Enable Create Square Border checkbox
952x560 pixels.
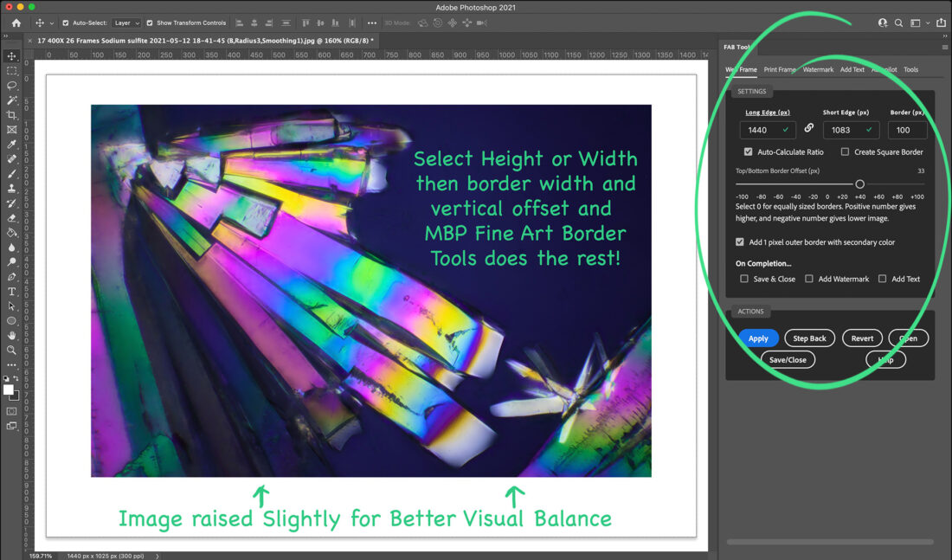point(845,151)
